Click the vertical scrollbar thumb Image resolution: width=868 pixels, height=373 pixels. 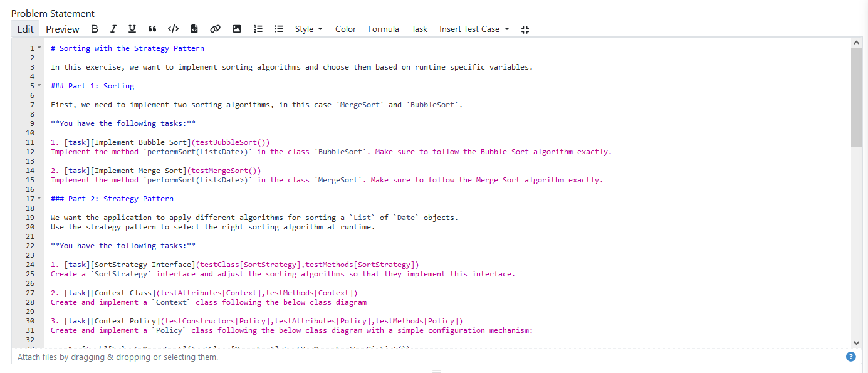(857, 97)
